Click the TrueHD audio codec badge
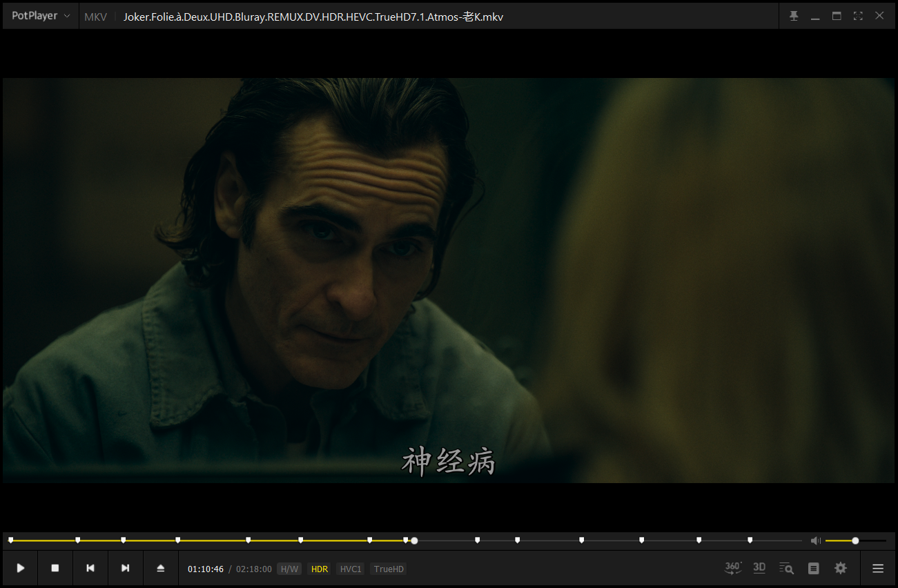 (389, 569)
